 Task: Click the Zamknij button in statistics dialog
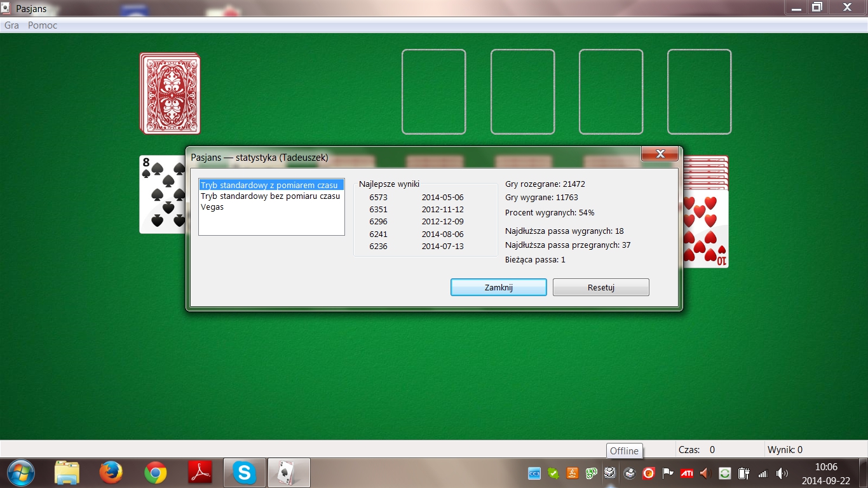[x=499, y=287]
